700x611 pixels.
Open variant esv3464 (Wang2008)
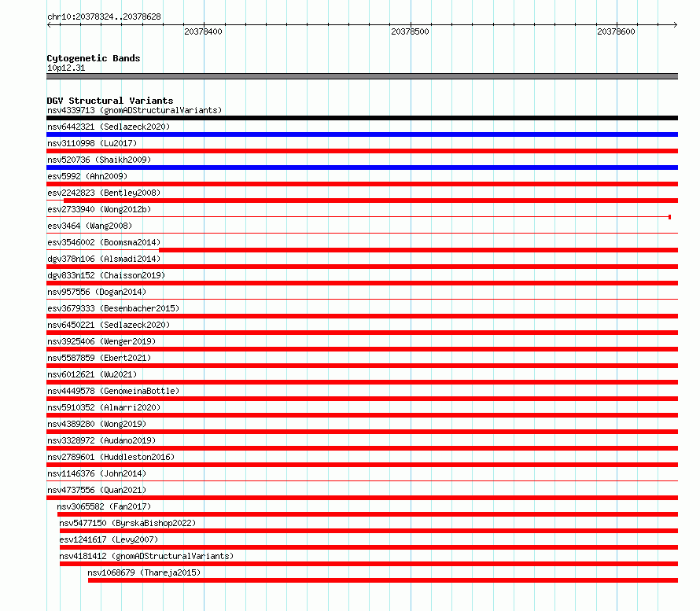pos(90,226)
